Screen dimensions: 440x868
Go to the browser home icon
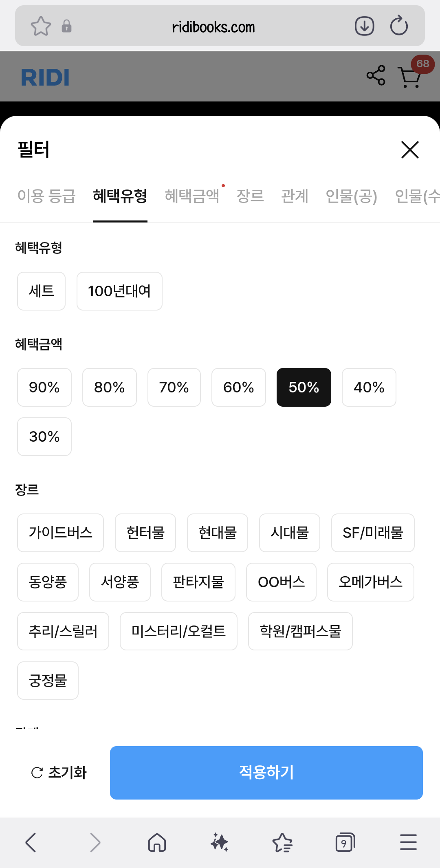click(x=157, y=842)
